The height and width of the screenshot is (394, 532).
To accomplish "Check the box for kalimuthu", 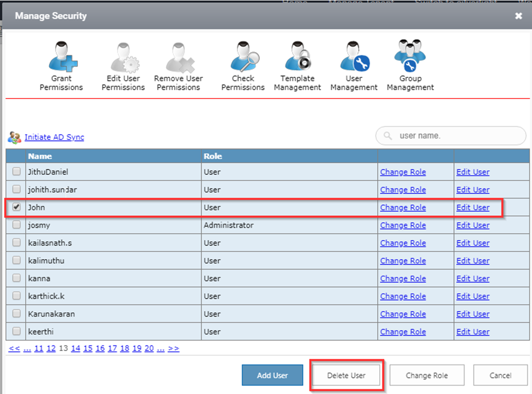I will click(16, 260).
